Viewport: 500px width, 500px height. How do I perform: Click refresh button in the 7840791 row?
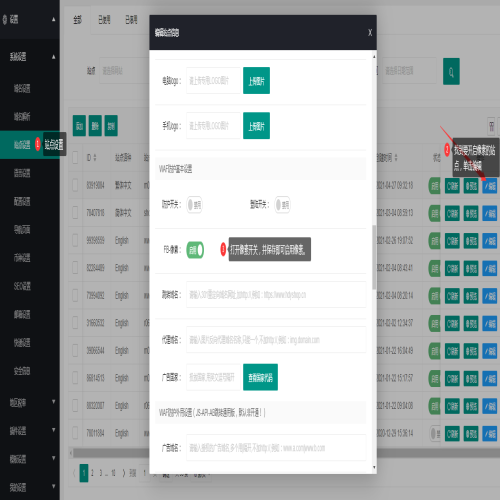pos(452,213)
